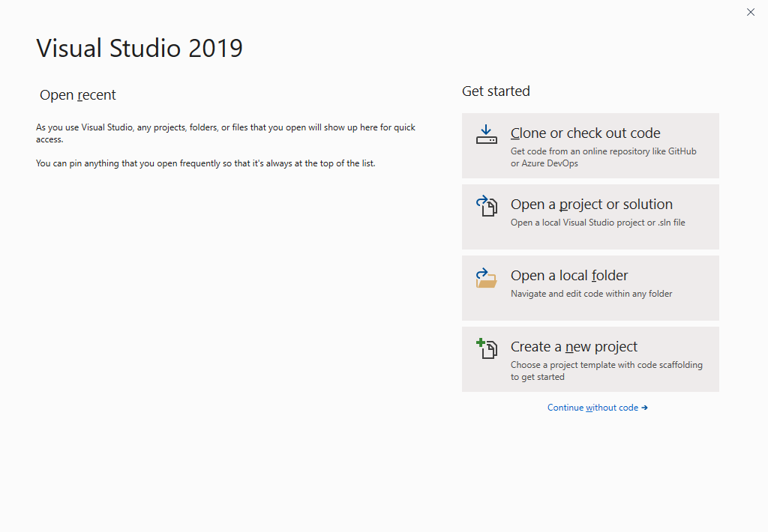Click the GitHub or Azure DevOps description text
This screenshot has width=768, height=532.
603,157
